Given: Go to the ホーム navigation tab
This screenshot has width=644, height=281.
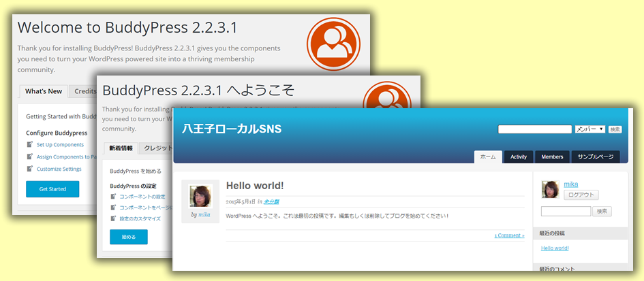Looking at the screenshot, I should point(488,156).
